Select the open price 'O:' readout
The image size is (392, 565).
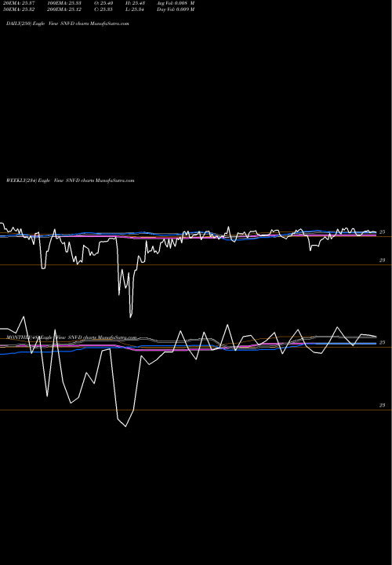(x=103, y=3)
